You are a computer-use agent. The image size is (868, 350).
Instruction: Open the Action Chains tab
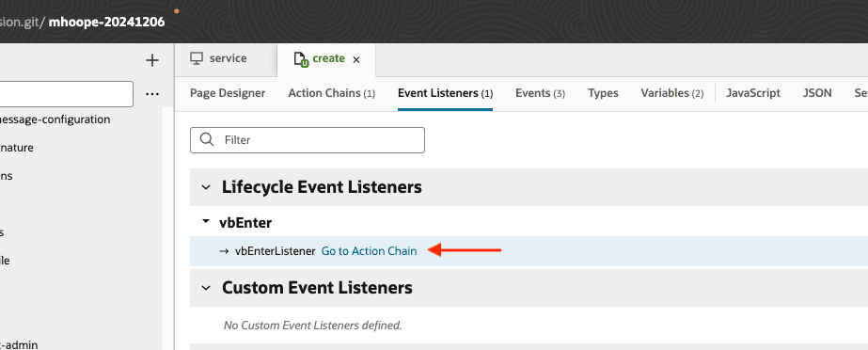click(332, 93)
